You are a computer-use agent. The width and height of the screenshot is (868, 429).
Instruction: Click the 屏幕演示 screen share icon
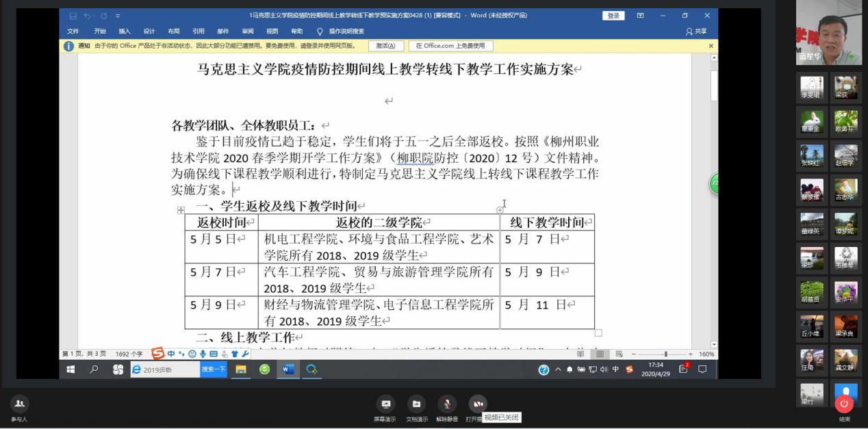[385, 404]
